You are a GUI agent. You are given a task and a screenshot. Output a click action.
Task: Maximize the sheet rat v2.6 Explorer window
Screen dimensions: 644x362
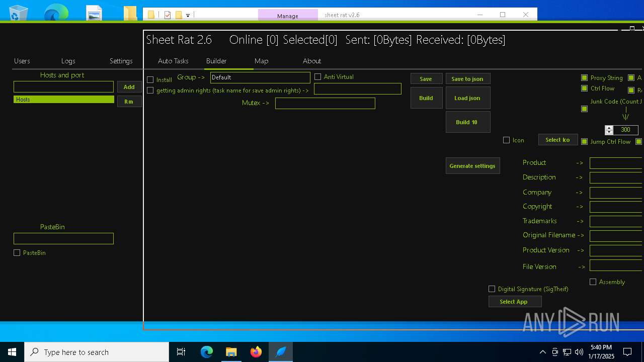[502, 15]
